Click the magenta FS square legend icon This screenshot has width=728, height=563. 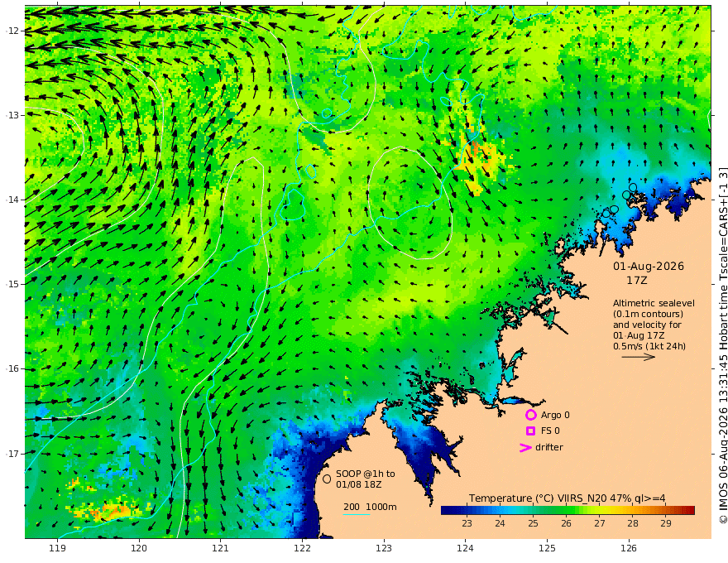point(530,431)
